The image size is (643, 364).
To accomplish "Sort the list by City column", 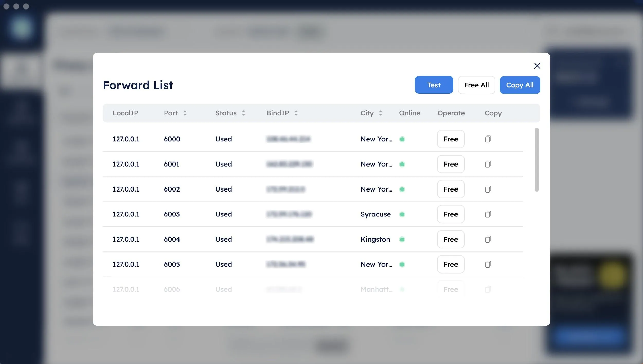I will [380, 113].
